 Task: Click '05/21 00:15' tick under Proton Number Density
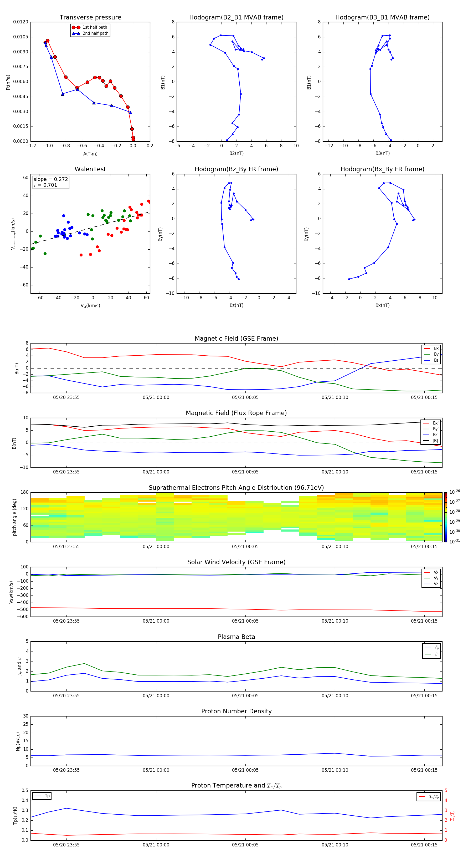coord(424,770)
